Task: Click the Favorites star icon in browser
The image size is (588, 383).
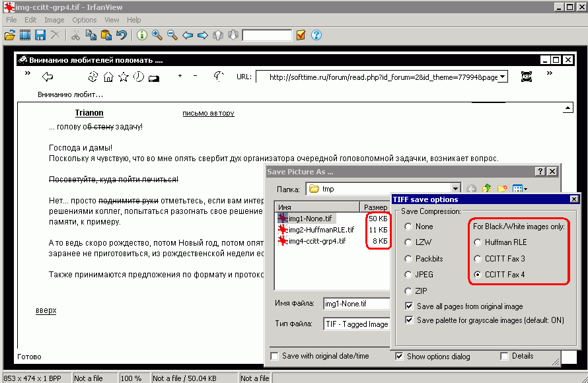Action: [124, 77]
